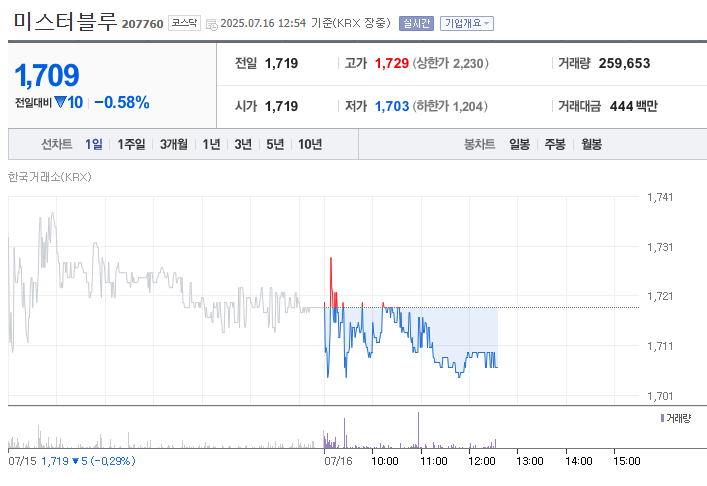
Task: Click the 상한가 2,230 text
Action: pos(450,64)
